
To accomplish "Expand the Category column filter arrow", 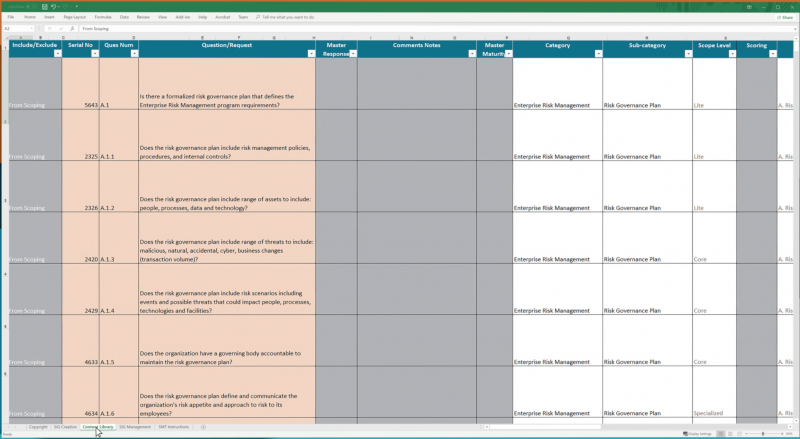I will coord(597,54).
